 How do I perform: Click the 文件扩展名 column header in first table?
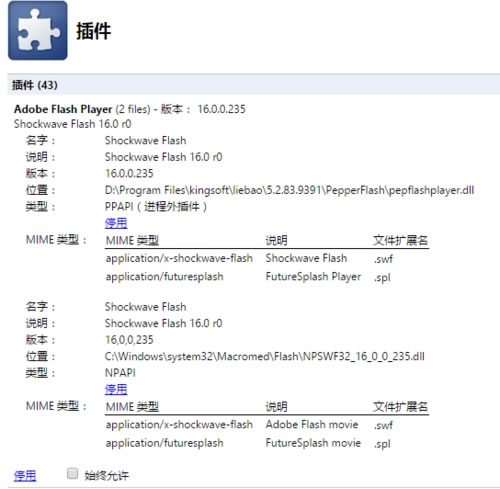pos(400,240)
